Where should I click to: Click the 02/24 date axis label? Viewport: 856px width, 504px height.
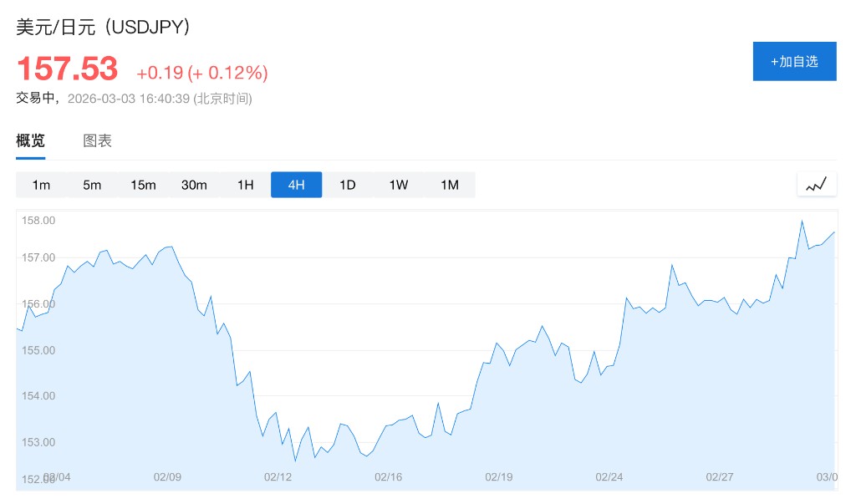pyautogui.click(x=609, y=477)
